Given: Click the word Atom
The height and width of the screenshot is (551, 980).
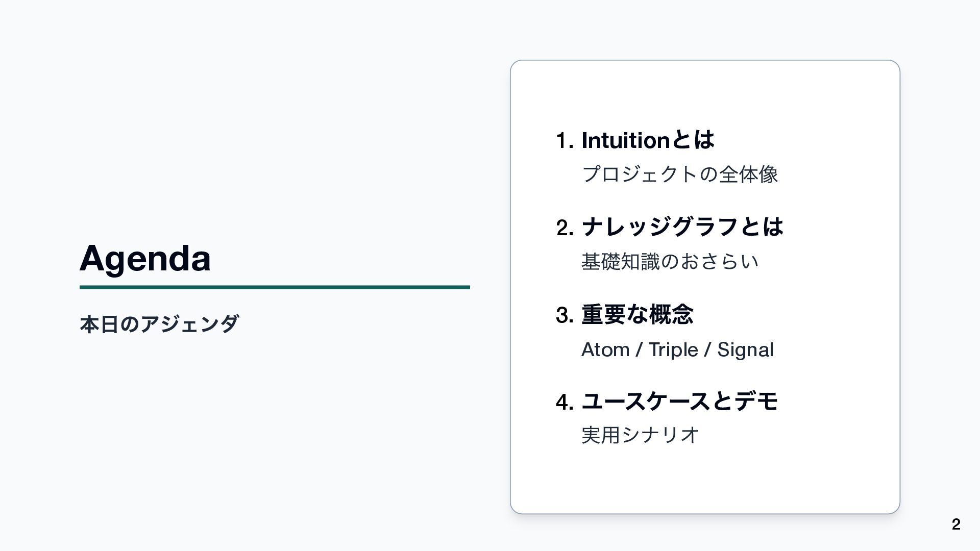Looking at the screenshot, I should (x=605, y=350).
